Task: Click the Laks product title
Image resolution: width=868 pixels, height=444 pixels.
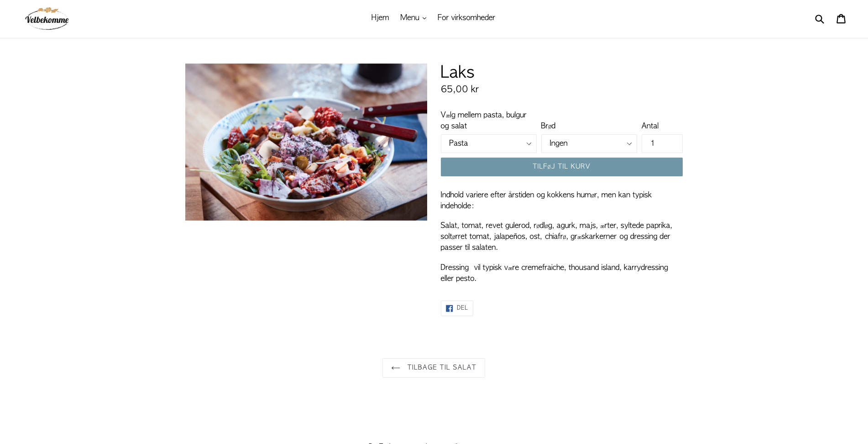Action: (x=457, y=72)
